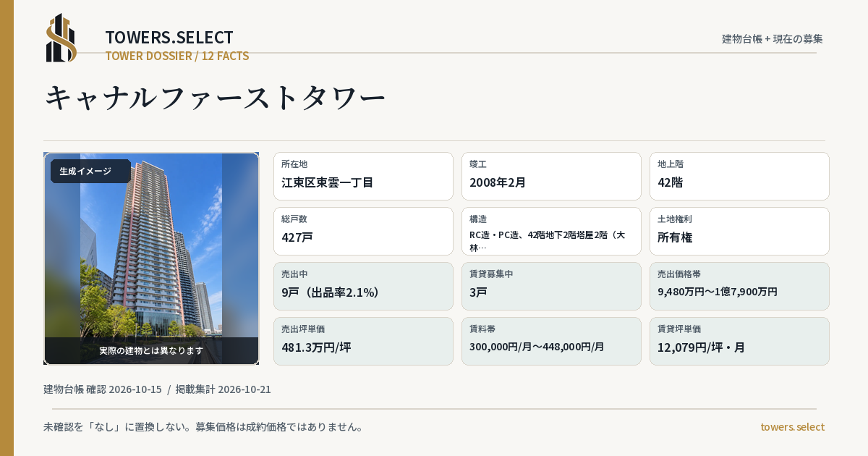Expand the truncated 構造 RC造・PC造 card
The image size is (868, 456).
pos(551,231)
